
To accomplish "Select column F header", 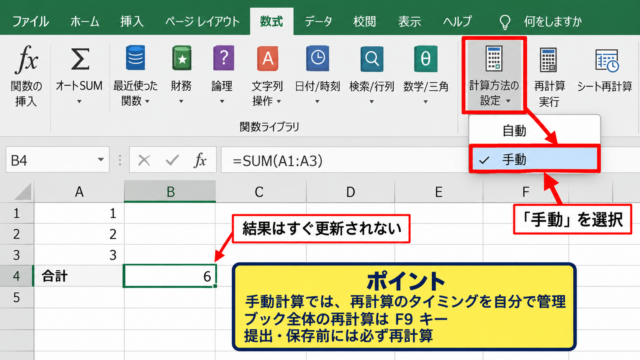I will [x=526, y=191].
